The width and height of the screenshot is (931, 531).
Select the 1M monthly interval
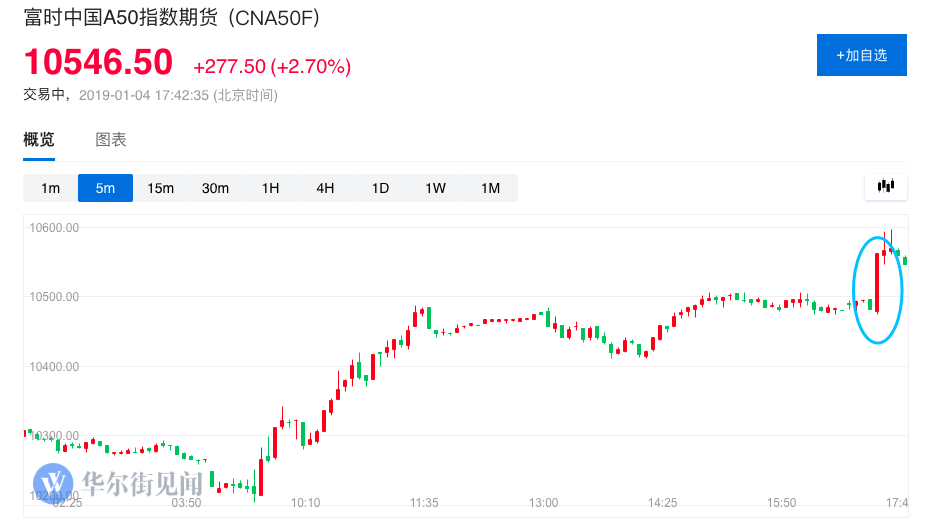tap(490, 188)
